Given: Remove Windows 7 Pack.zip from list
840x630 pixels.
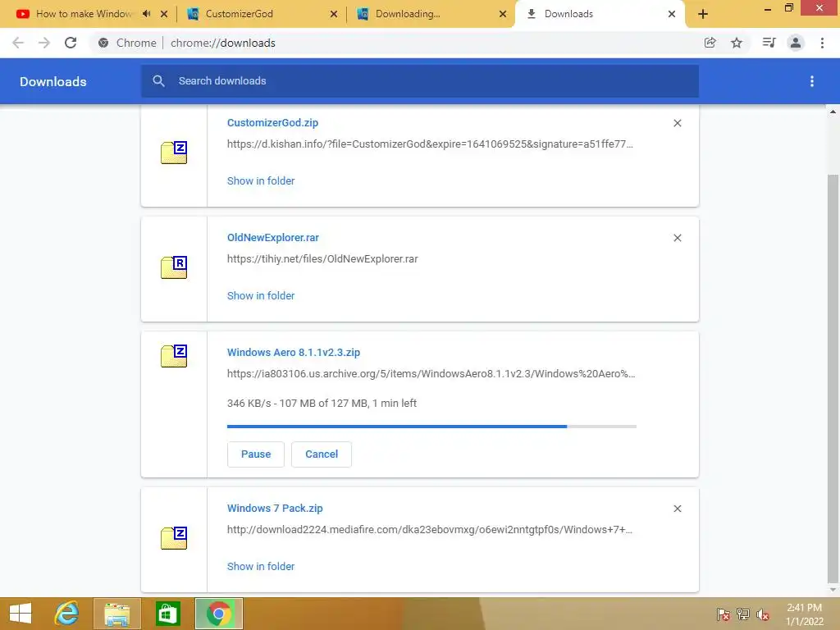Looking at the screenshot, I should click(x=677, y=509).
